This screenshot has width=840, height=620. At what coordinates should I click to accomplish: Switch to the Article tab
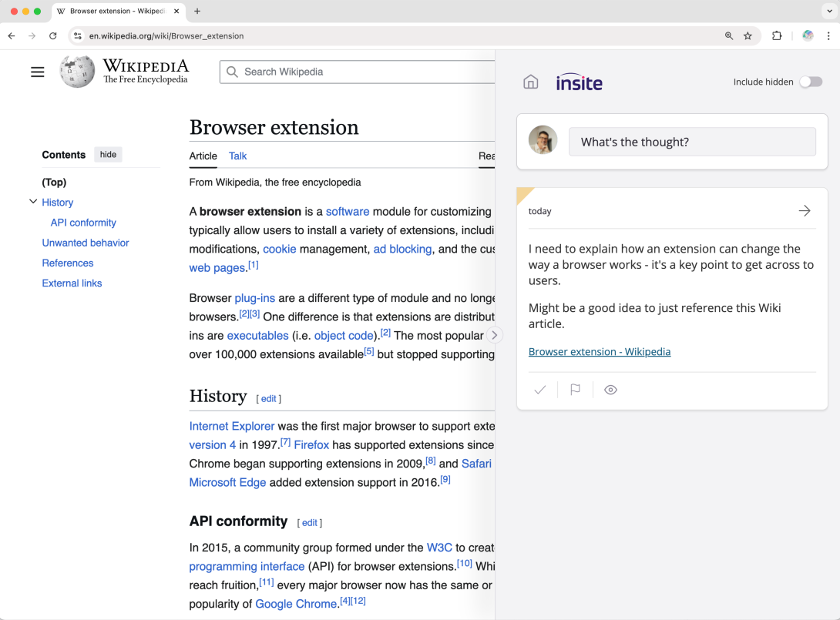tap(203, 156)
